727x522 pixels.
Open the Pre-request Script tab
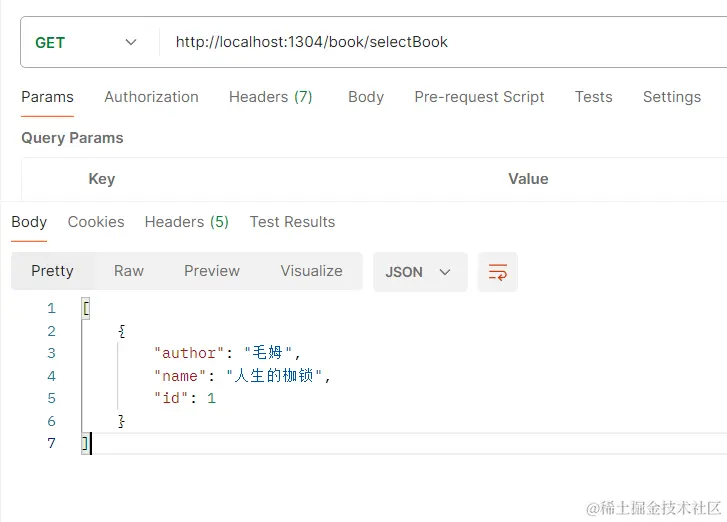[479, 97]
